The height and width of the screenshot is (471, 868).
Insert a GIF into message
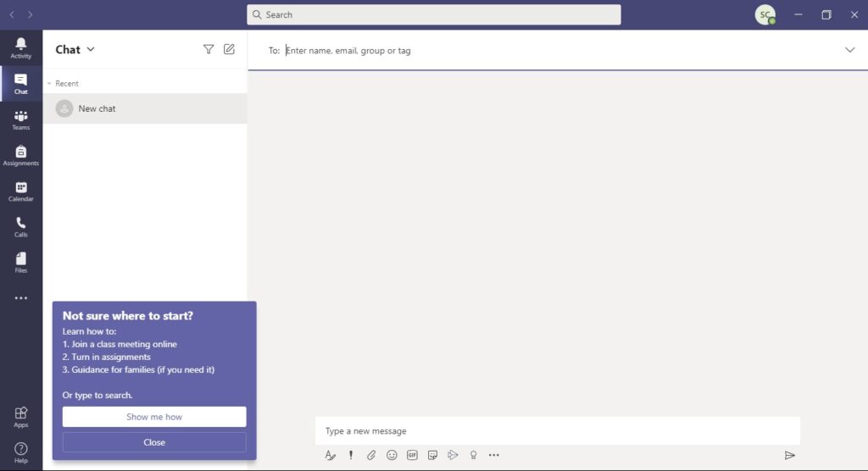click(x=412, y=455)
